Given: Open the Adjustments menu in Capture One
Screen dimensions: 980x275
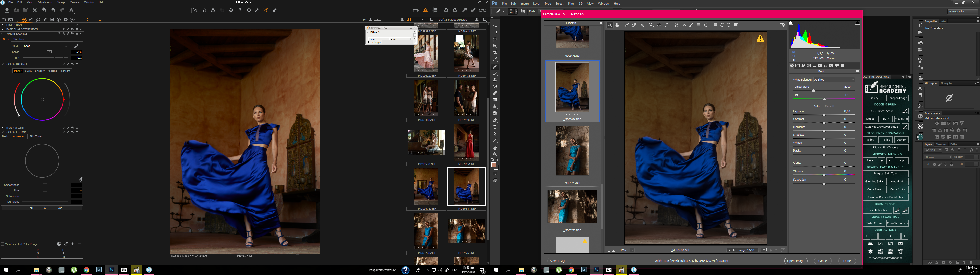Looking at the screenshot, I should pos(45,2).
